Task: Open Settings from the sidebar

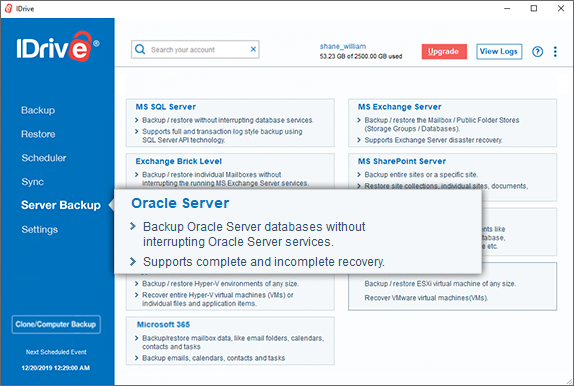Action: pos(40,230)
